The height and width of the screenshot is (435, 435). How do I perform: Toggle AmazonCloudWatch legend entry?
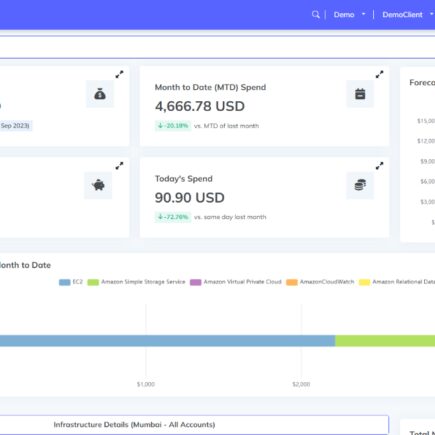tap(320, 282)
